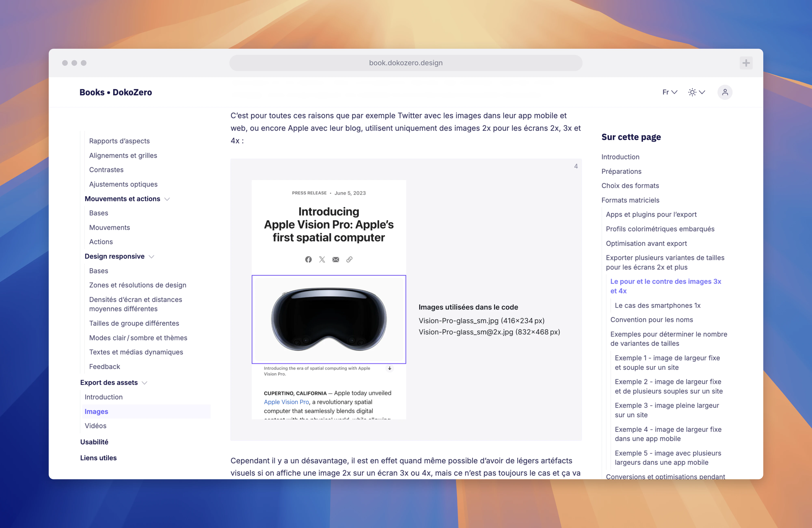The image size is (812, 528).
Task: Jump to Le cas des smartphones 1x
Action: click(x=658, y=305)
